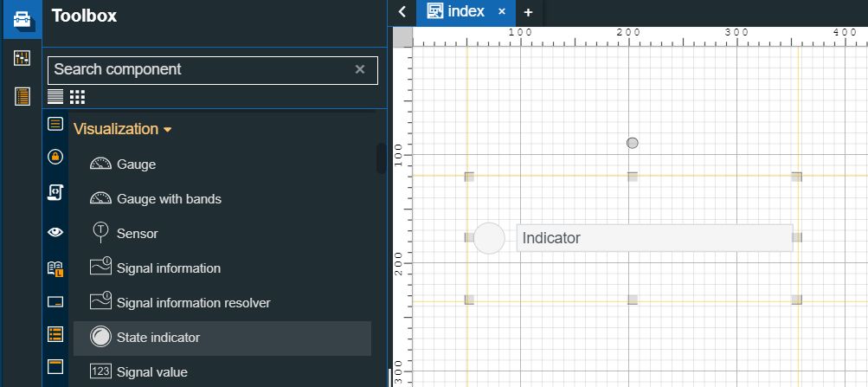The width and height of the screenshot is (868, 387).
Task: Choose the Signal information resolver component
Action: (193, 303)
